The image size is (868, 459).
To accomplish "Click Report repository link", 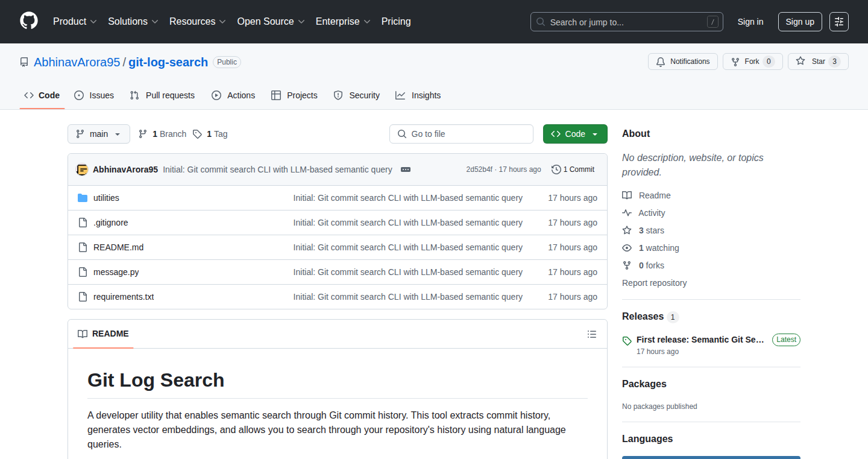I will point(655,283).
